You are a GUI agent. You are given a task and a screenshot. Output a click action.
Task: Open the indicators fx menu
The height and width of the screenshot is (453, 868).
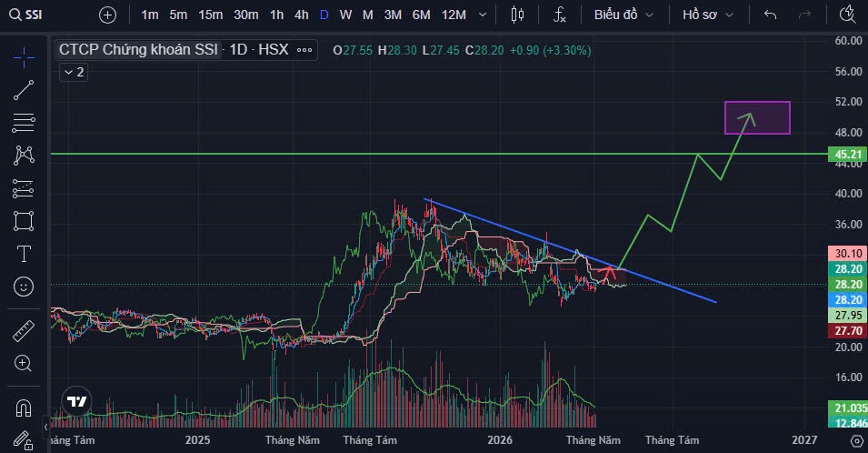click(560, 15)
